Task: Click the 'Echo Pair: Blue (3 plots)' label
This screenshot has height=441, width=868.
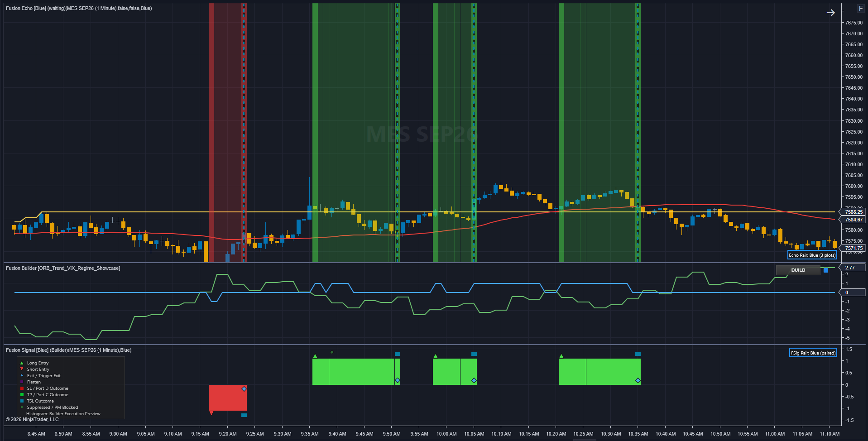Action: [812, 255]
